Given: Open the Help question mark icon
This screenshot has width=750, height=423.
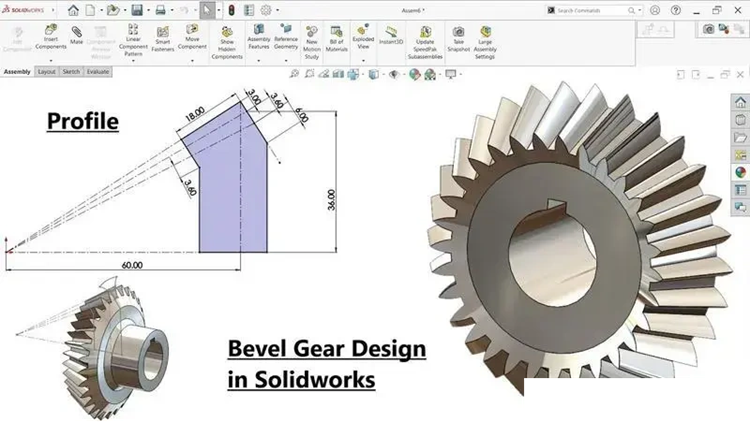Looking at the screenshot, I should click(x=675, y=10).
